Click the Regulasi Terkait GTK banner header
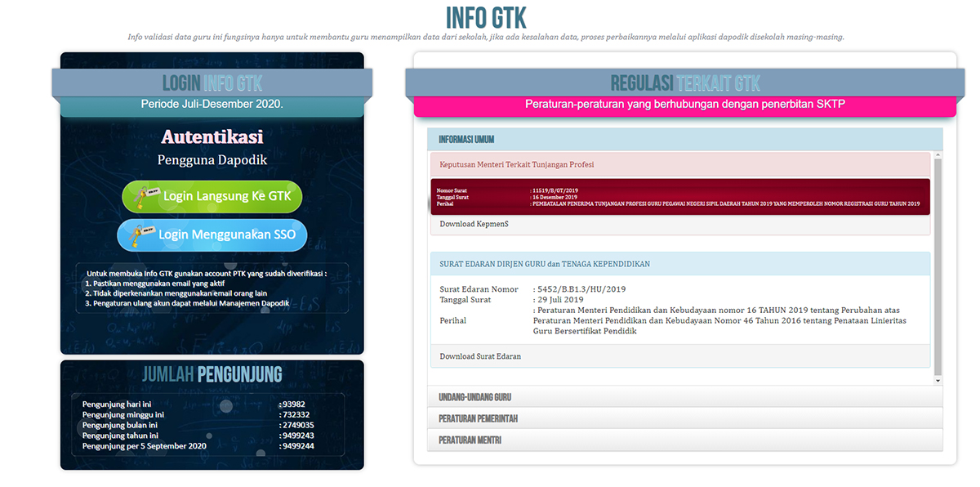The image size is (980, 487). (x=684, y=83)
